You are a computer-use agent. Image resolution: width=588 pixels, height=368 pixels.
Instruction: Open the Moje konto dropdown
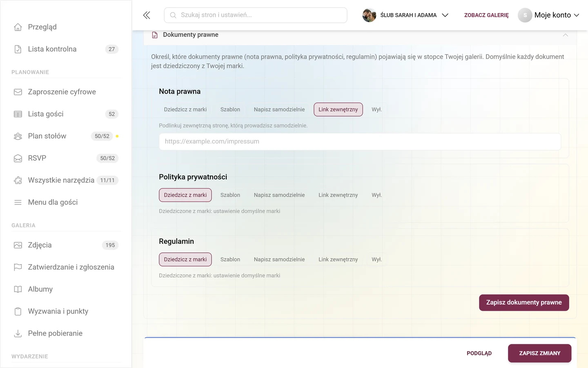[549, 15]
